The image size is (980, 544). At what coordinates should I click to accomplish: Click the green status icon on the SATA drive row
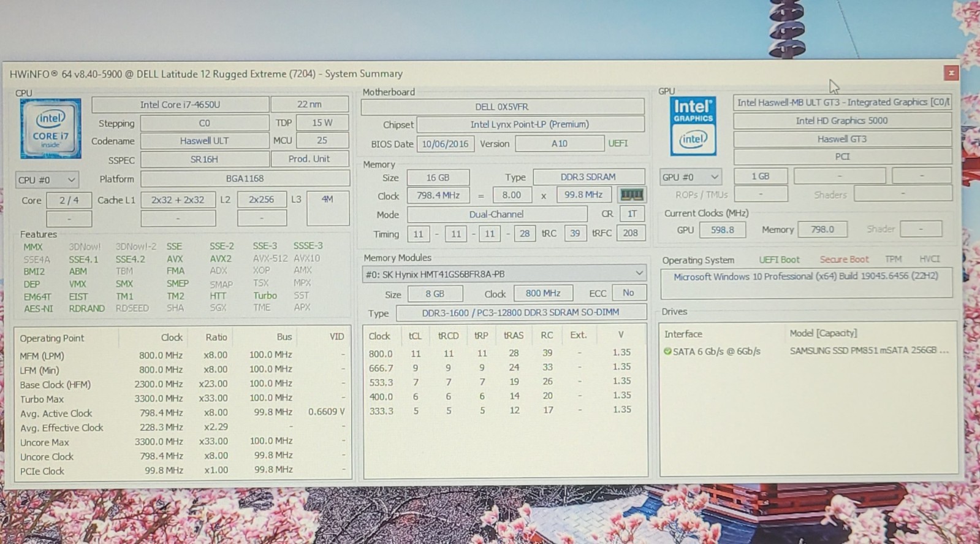coord(667,351)
